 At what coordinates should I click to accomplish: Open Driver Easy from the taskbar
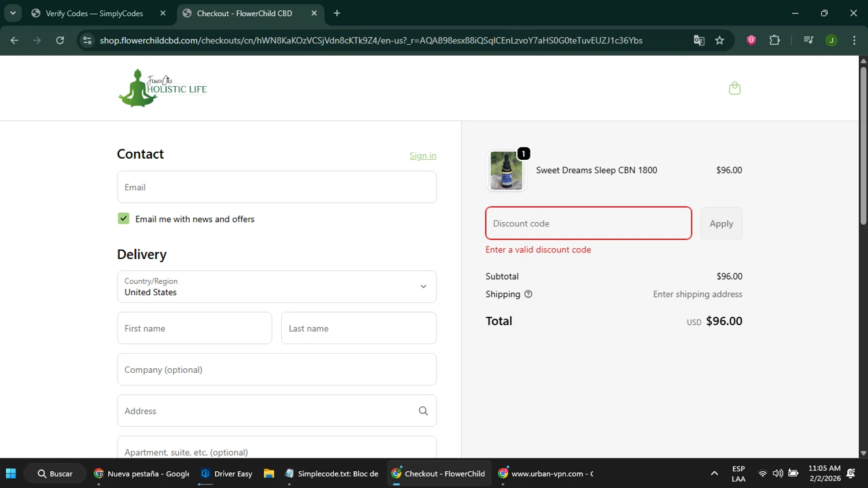click(x=226, y=474)
